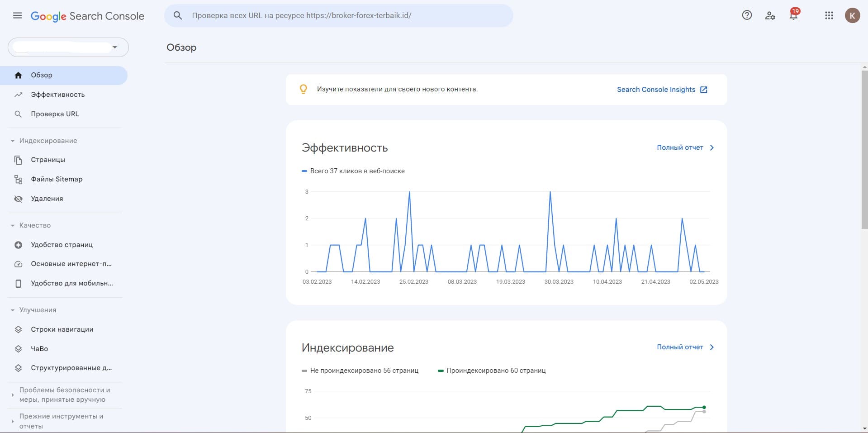Click the Обзор page heading
Screen dimensions: 868x433
[181, 48]
